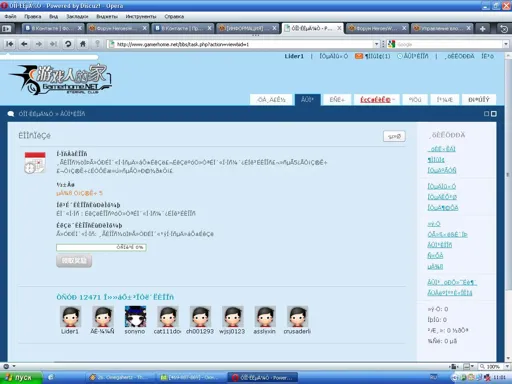This screenshot has width=512, height=384.
Task: Open the Инструменты menu
Action: pyautogui.click(x=141, y=16)
